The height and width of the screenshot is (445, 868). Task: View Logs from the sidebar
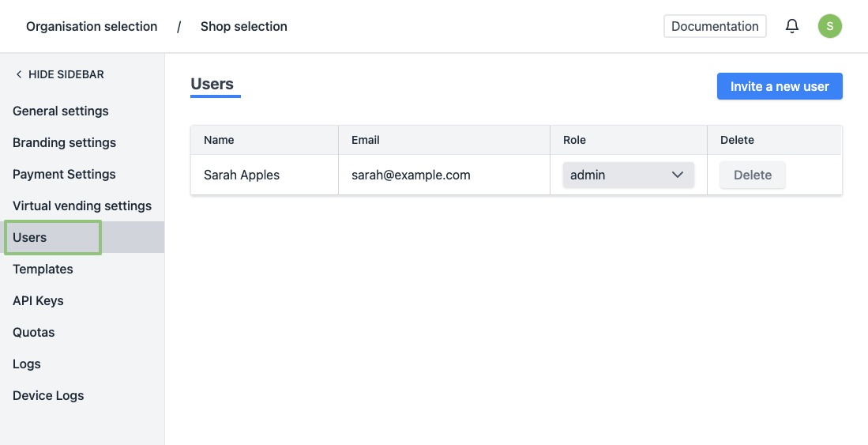(27, 364)
